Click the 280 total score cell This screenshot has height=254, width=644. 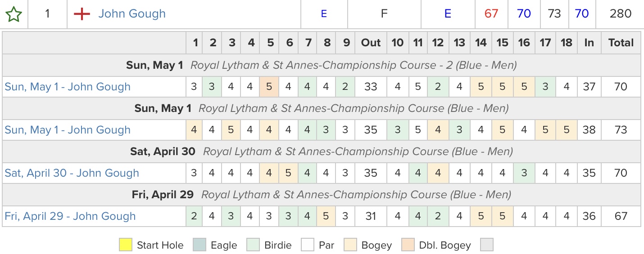(x=621, y=14)
